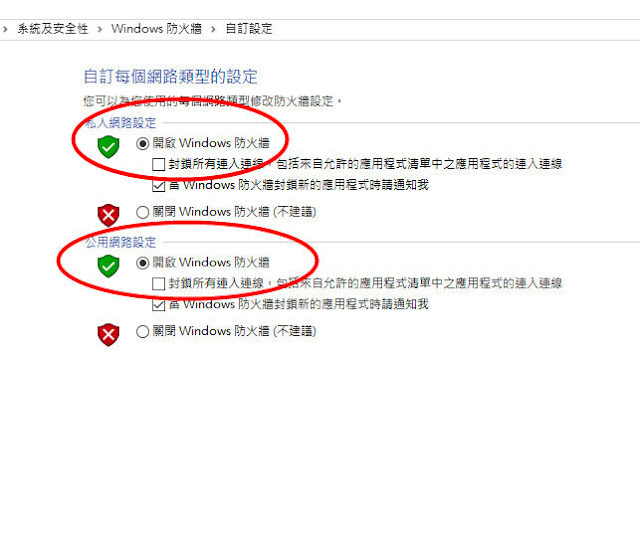640x536 pixels.
Task: Click the red shield icon under 私人網路設定
Action: point(108,215)
